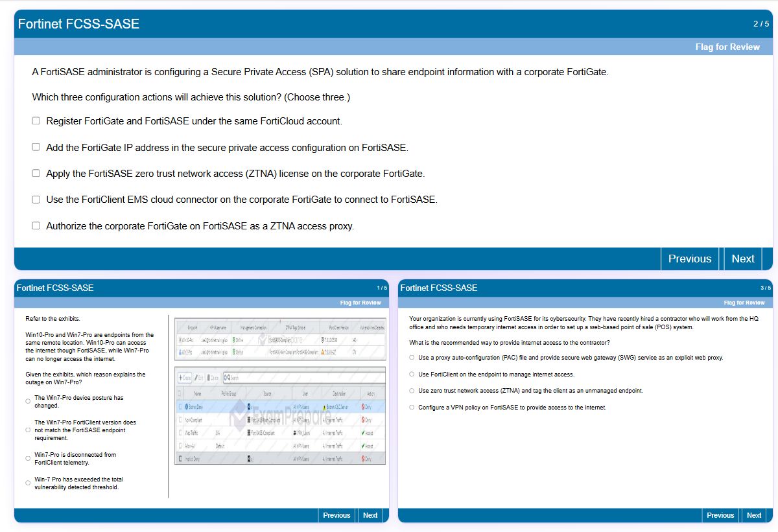
Task: Click Previous on the question 1 / 5 card
Action: [336, 515]
